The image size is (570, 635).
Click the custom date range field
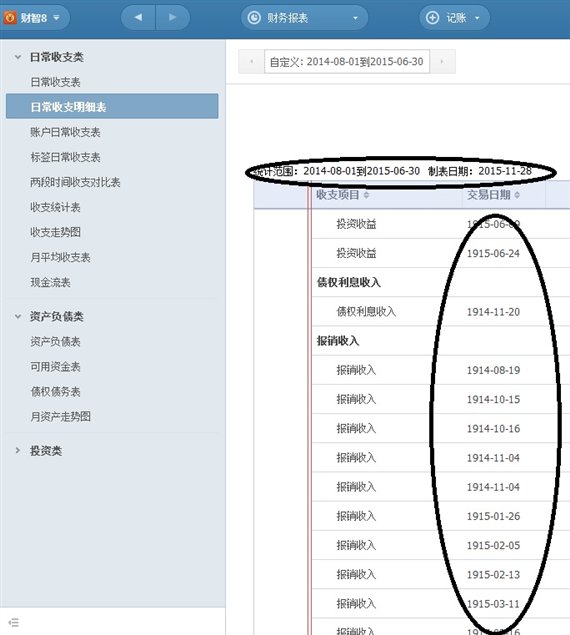click(347, 62)
